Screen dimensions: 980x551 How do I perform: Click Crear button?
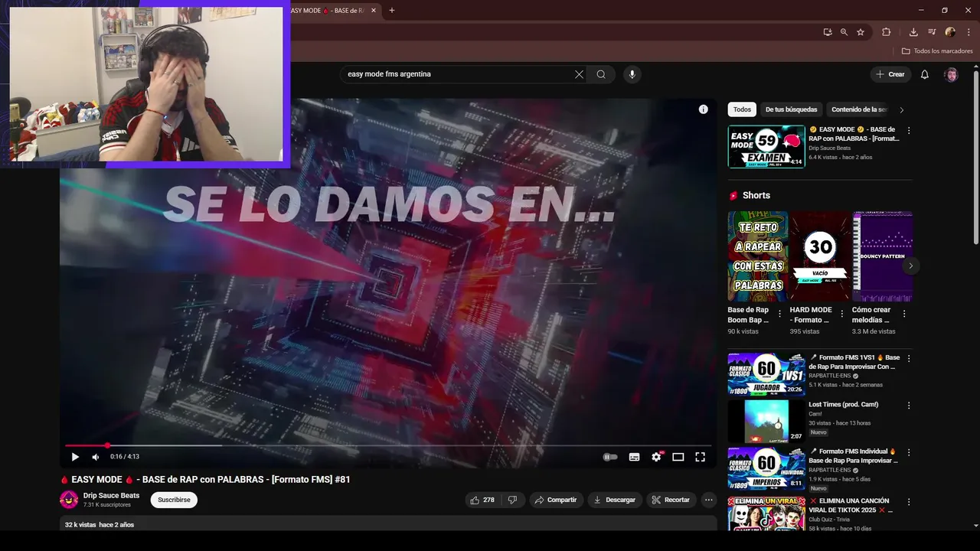(890, 74)
